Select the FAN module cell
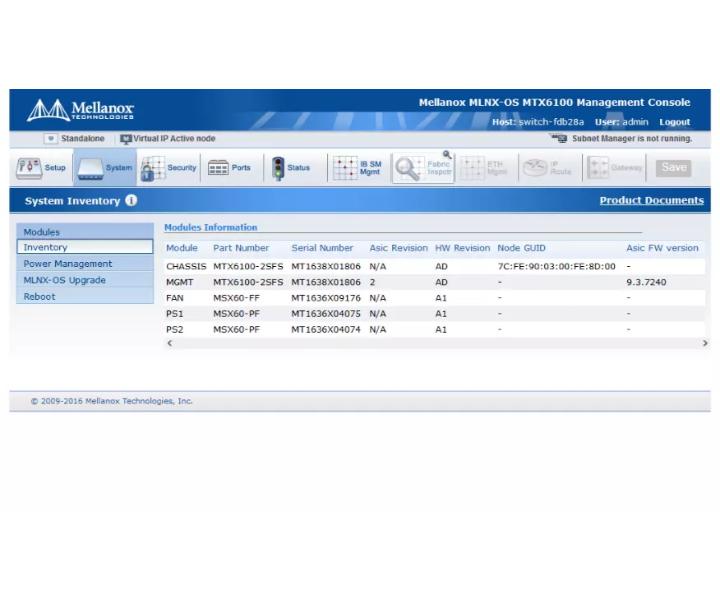This screenshot has width=720, height=600. pyautogui.click(x=175, y=298)
